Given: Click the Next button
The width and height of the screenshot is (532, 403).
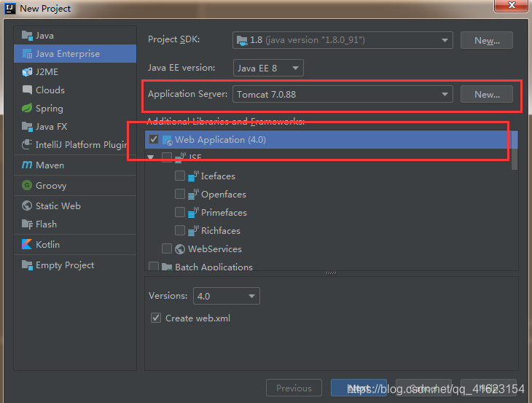Looking at the screenshot, I should pyautogui.click(x=359, y=388).
